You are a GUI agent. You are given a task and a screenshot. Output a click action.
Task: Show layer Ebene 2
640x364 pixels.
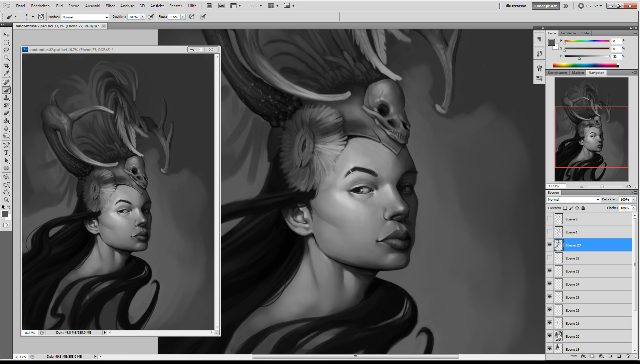[549, 219]
